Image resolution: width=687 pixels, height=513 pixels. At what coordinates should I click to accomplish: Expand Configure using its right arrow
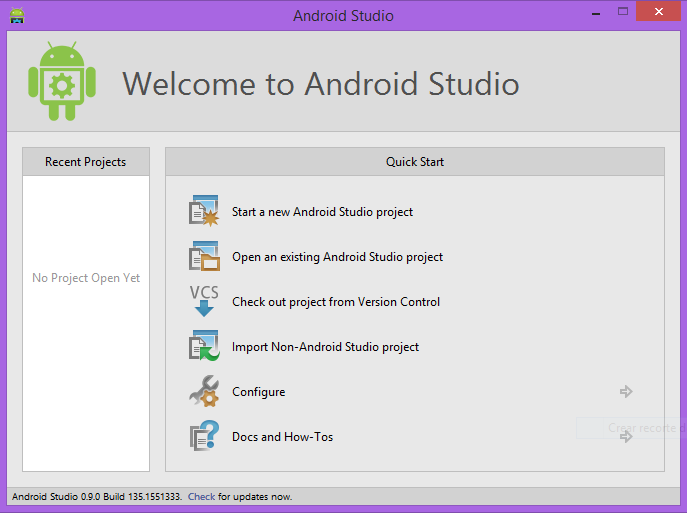coord(626,391)
